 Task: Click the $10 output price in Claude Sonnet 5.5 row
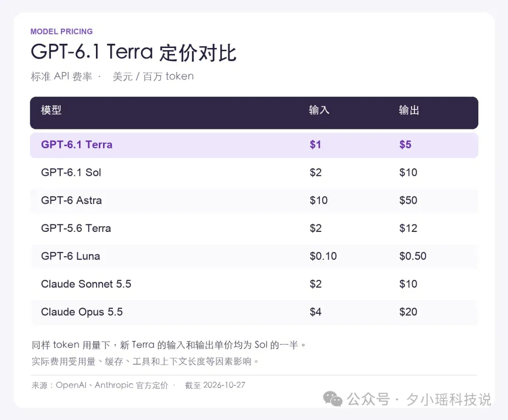click(x=408, y=284)
